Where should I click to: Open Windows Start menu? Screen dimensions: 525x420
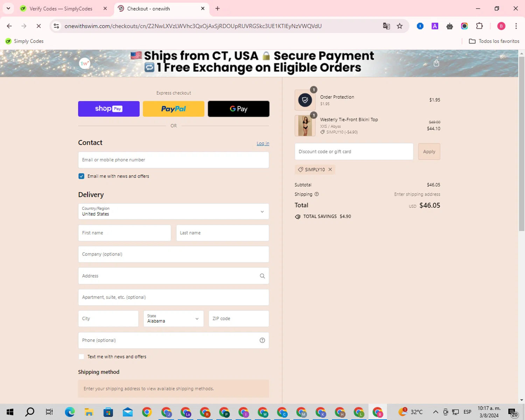pos(10,412)
